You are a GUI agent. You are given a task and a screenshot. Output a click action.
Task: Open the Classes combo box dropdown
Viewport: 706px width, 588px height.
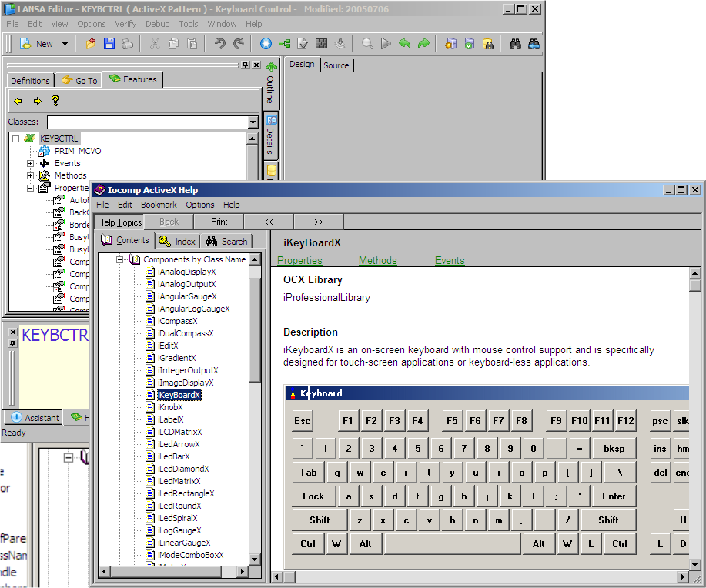[x=253, y=122]
